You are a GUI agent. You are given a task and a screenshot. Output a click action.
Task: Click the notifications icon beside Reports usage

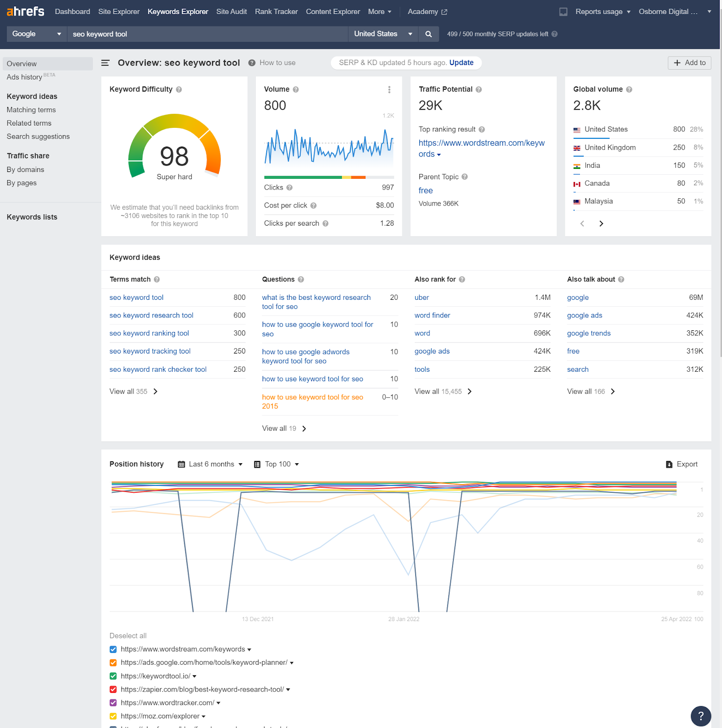(563, 12)
